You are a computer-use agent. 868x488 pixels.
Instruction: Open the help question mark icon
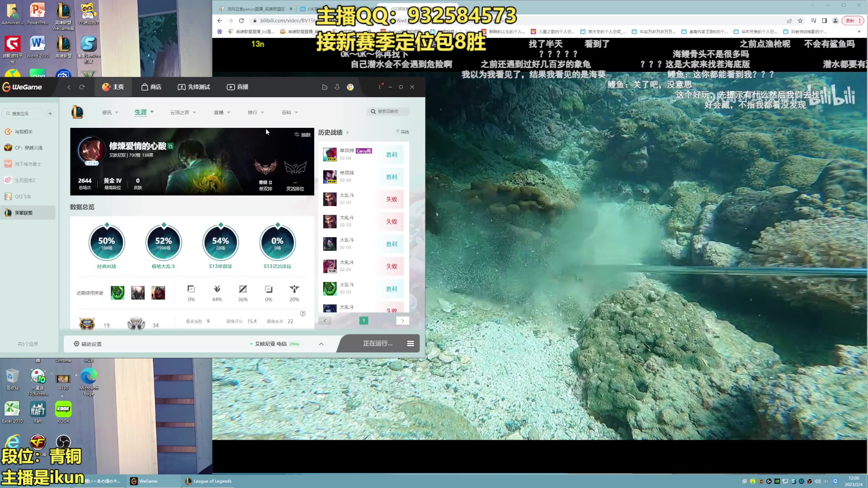pyautogui.click(x=303, y=314)
